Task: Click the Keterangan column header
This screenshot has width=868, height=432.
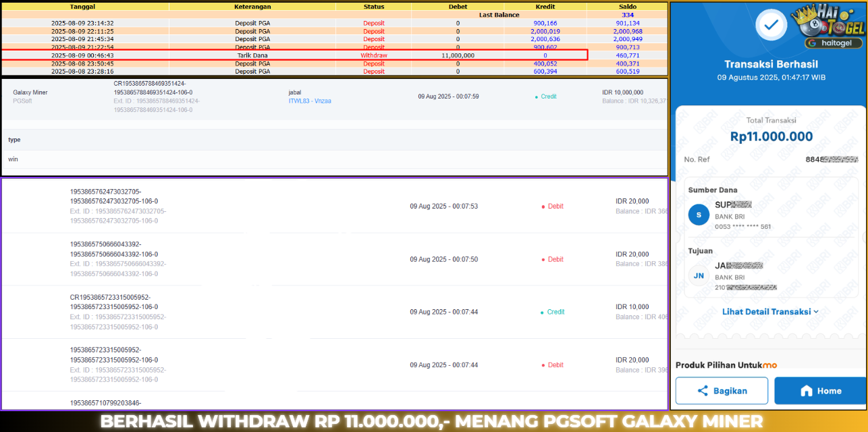Action: 253,7
